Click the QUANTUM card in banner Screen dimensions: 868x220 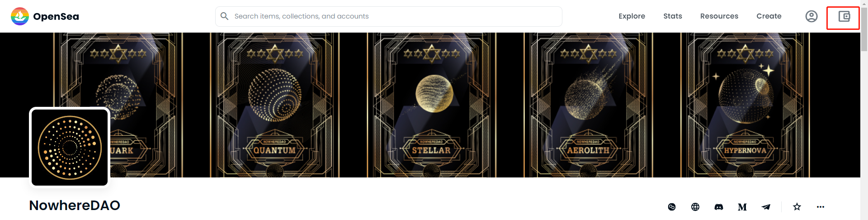pyautogui.click(x=275, y=105)
